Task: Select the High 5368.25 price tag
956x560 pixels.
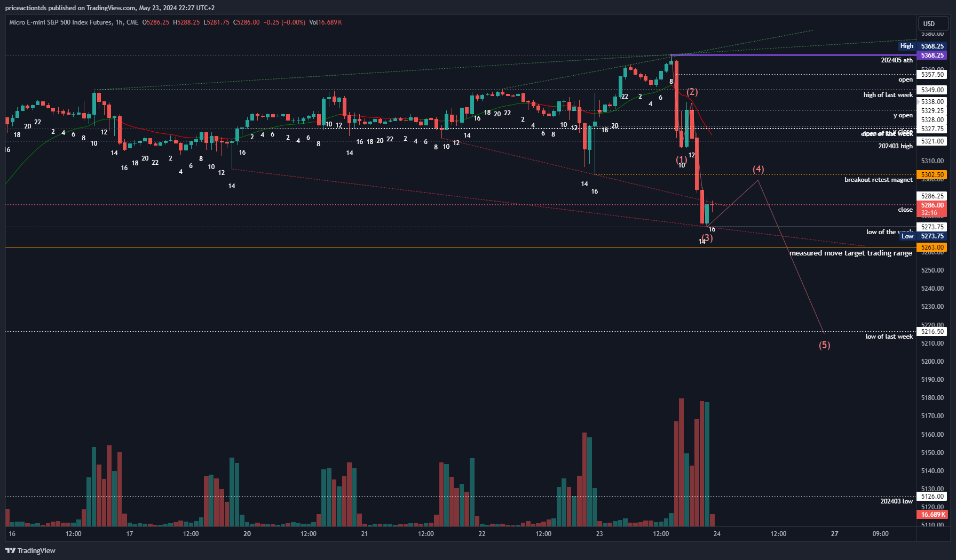Action: 923,46
